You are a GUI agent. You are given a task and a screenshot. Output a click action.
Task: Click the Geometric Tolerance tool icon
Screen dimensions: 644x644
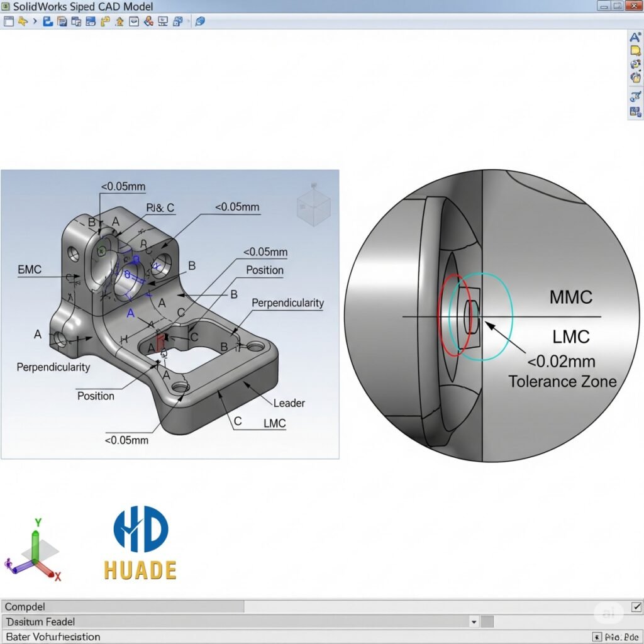pos(634,64)
